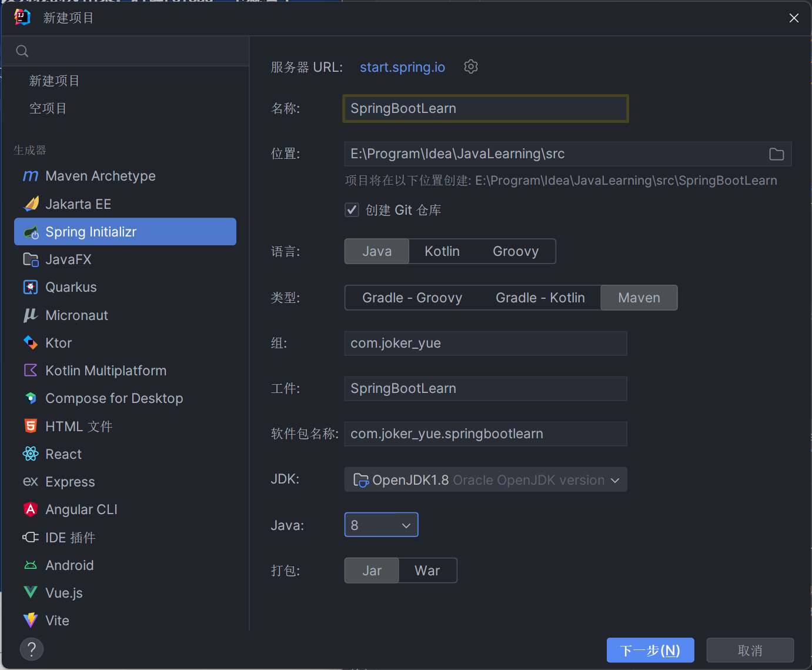Select Jar packaging

tap(372, 571)
